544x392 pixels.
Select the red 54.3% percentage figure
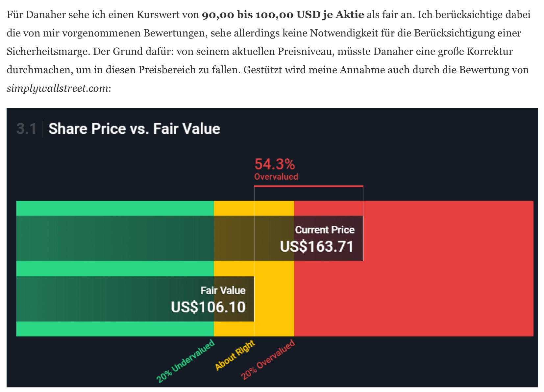point(275,164)
